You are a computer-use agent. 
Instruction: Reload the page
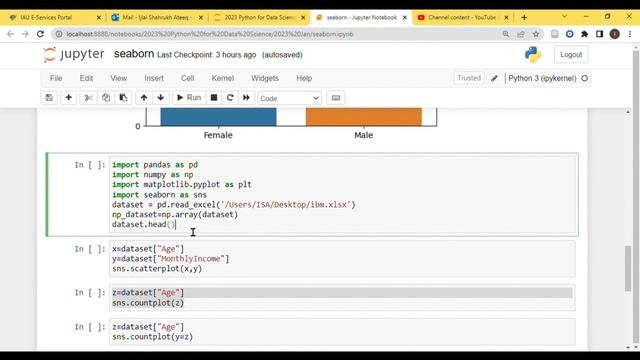pos(40,34)
